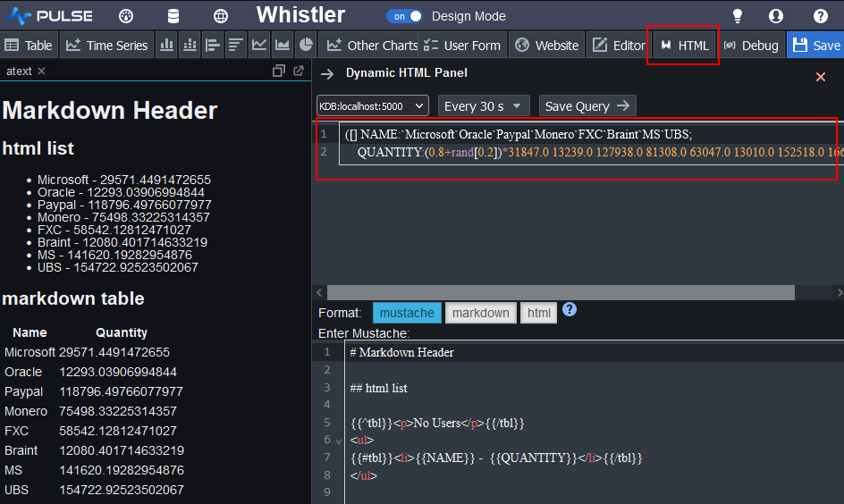
Task: Add a Table component
Action: (x=29, y=46)
